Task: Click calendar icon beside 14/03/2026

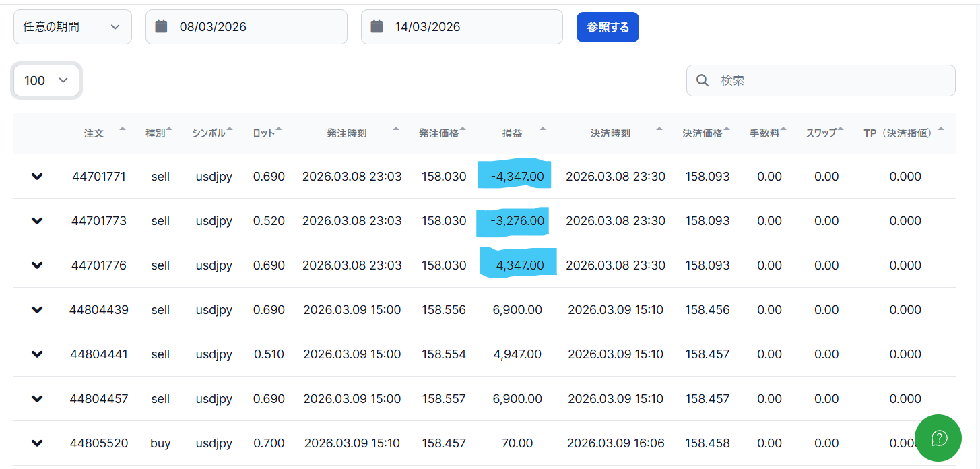Action: pos(377,26)
